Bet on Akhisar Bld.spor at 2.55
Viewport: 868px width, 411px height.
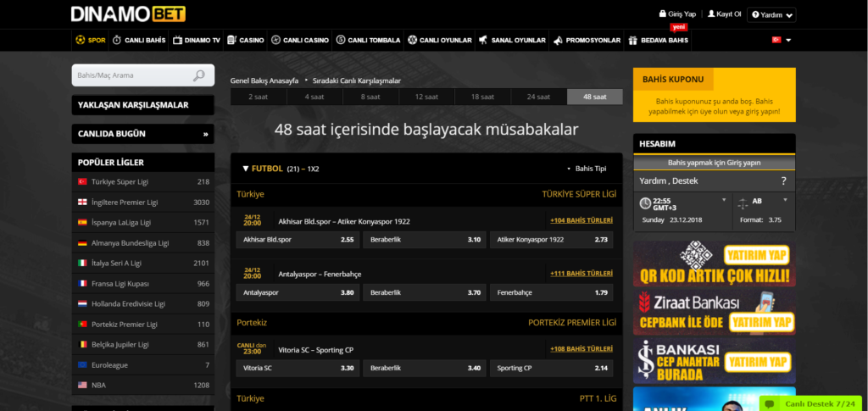point(298,240)
